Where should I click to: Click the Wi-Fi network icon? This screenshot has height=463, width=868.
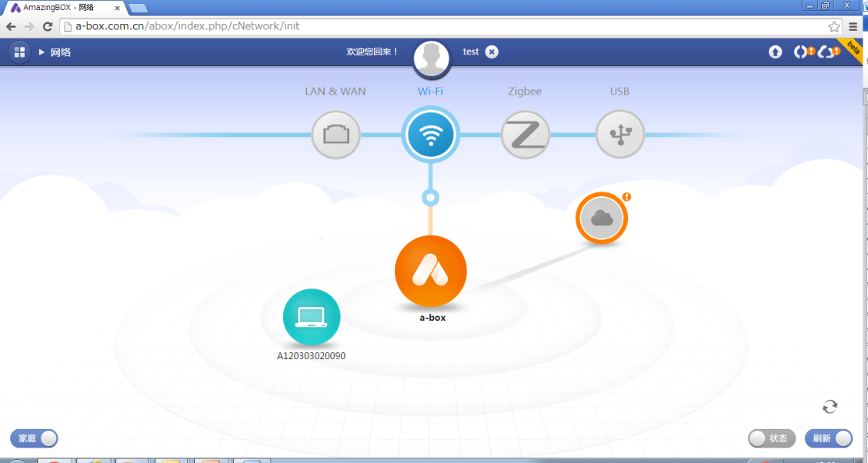click(430, 135)
